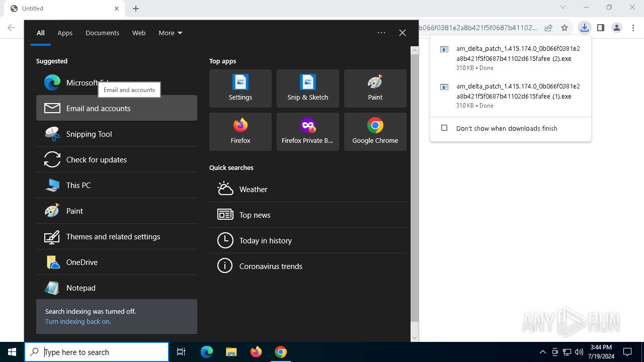This screenshot has height=362, width=644.
Task: Open a new Chrome tab
Action: pos(136,9)
